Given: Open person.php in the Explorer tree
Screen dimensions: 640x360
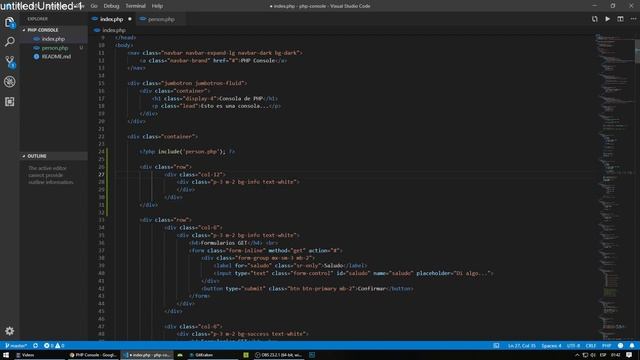Looking at the screenshot, I should click(53, 48).
